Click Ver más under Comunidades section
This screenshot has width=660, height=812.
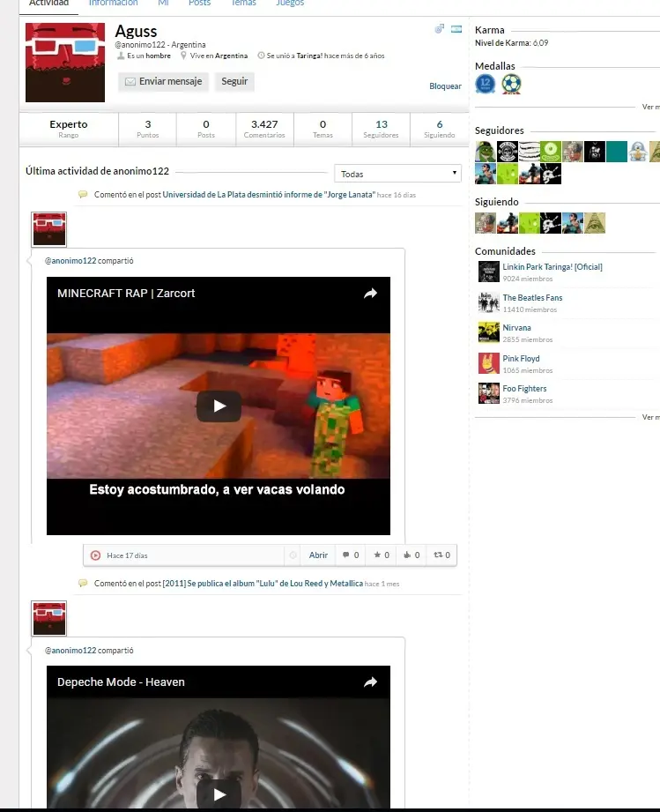pyautogui.click(x=650, y=417)
